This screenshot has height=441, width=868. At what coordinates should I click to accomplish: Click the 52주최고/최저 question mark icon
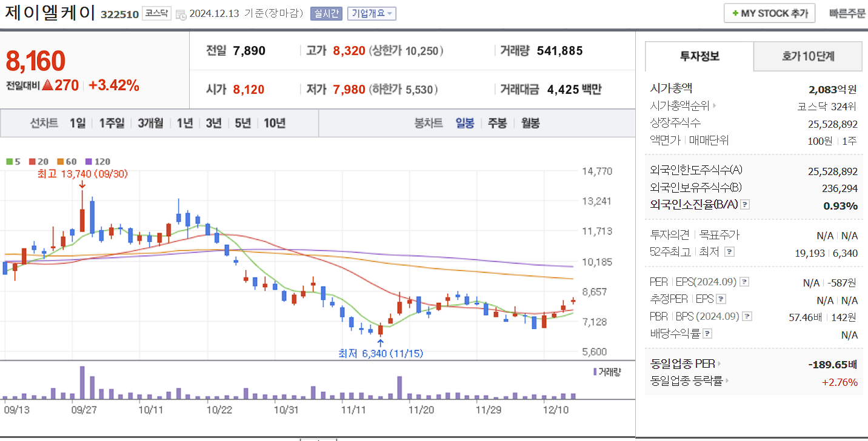click(729, 251)
